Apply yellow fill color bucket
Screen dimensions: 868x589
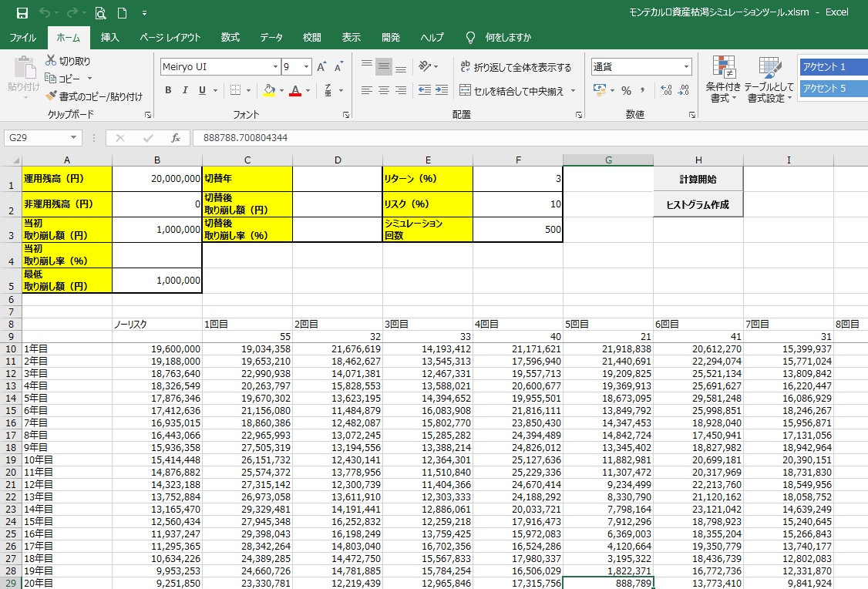(269, 90)
